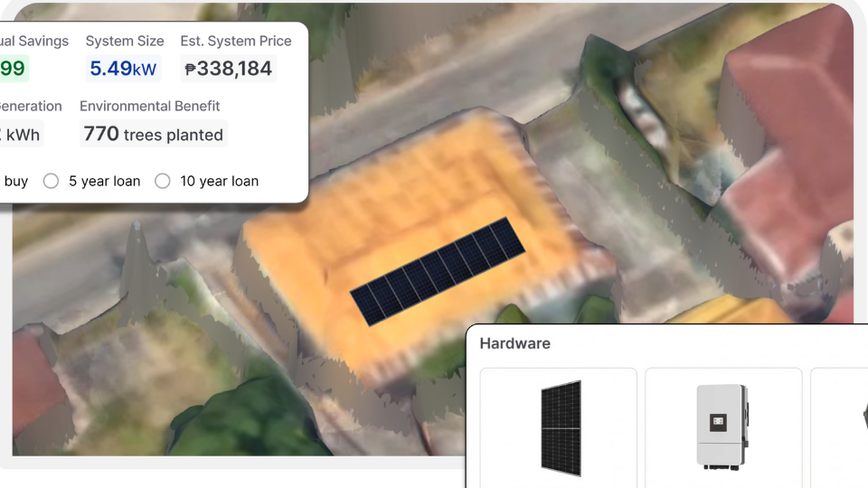Click the System Size label
The height and width of the screenshot is (488, 868).
pos(125,41)
